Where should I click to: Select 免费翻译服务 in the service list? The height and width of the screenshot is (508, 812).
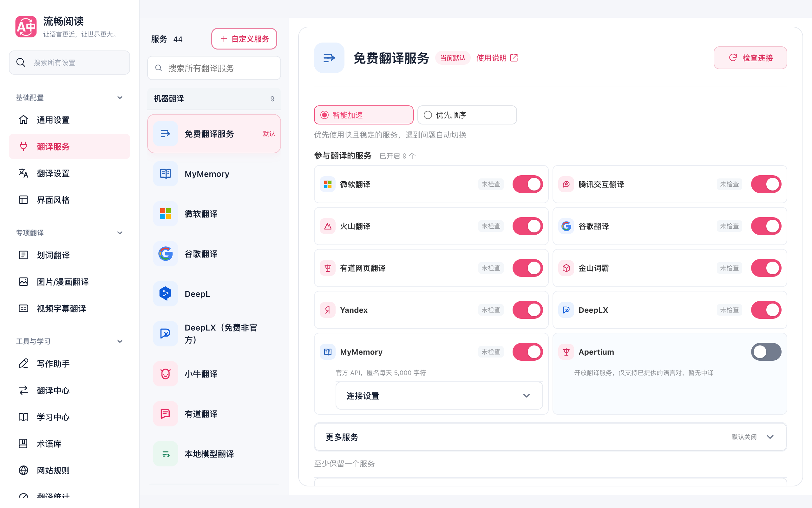pos(214,134)
